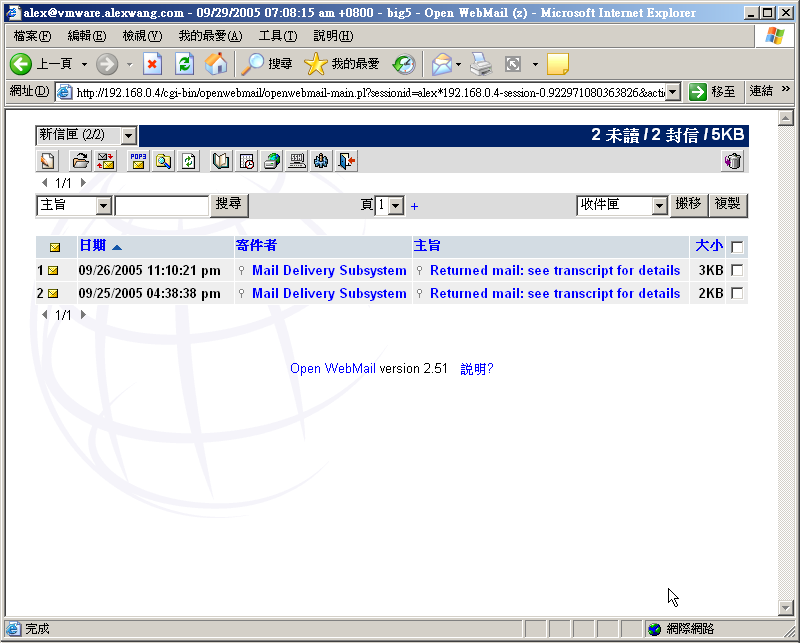Screen dimensions: 800x643
Task: Open the 工具 menu
Action: 277,36
